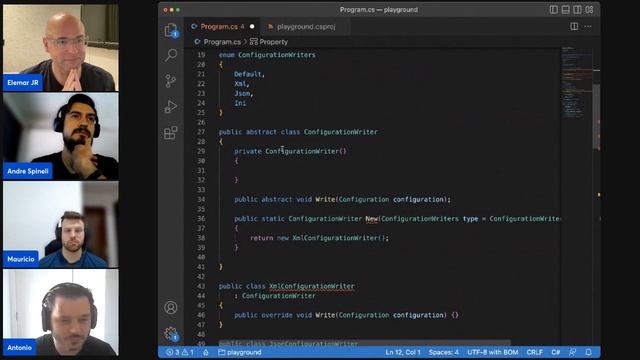Click 'private ConfigurationWriter()' on line 29

point(290,151)
